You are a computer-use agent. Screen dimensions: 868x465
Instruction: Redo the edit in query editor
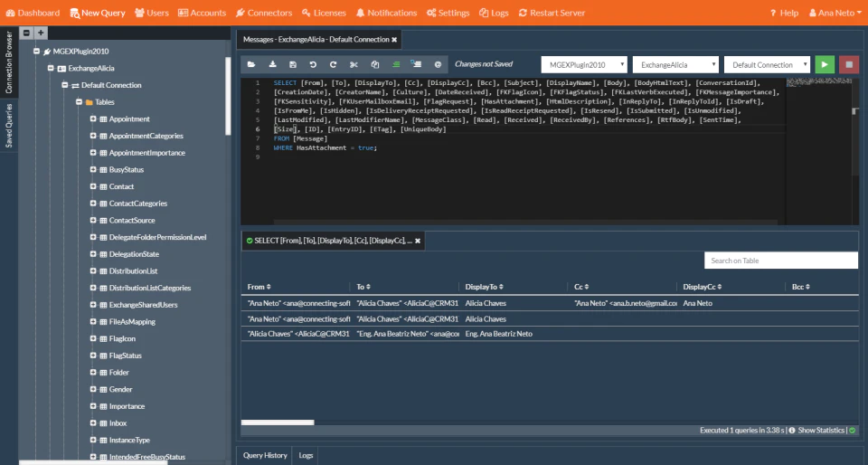tap(334, 65)
